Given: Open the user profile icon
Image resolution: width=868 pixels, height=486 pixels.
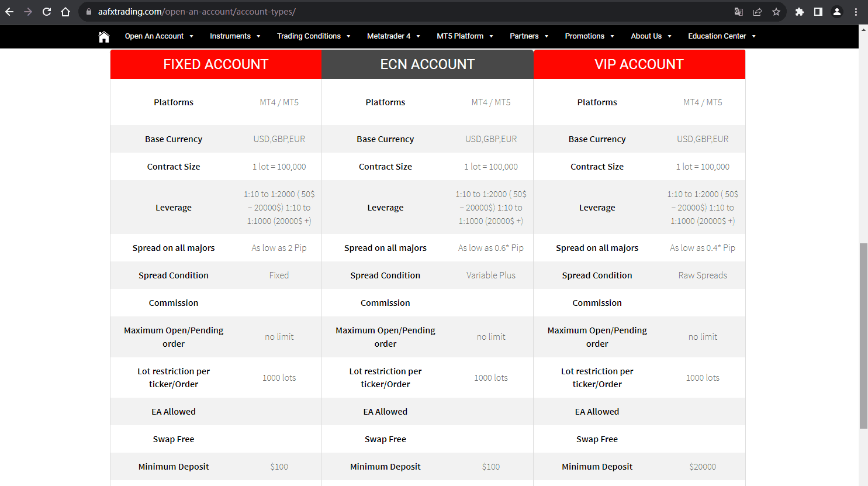Looking at the screenshot, I should point(837,12).
